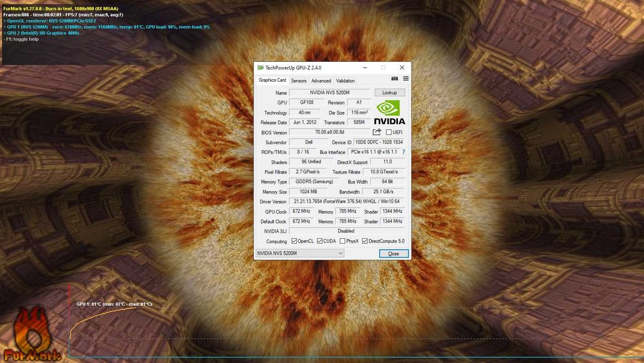Click the Subvendor field Dell

click(309, 142)
